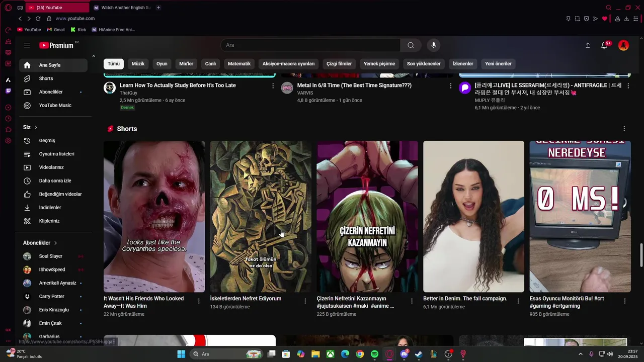
Task: Open options menu for ThatGuy video
Action: [x=273, y=86]
